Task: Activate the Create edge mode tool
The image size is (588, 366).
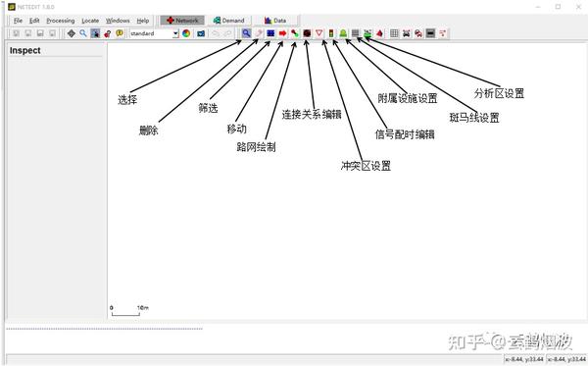Action: 295,33
